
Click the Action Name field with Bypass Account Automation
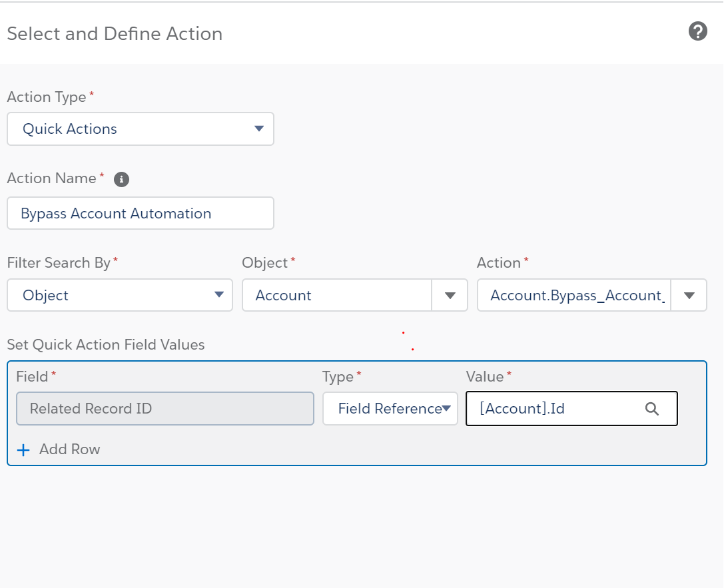click(140, 214)
